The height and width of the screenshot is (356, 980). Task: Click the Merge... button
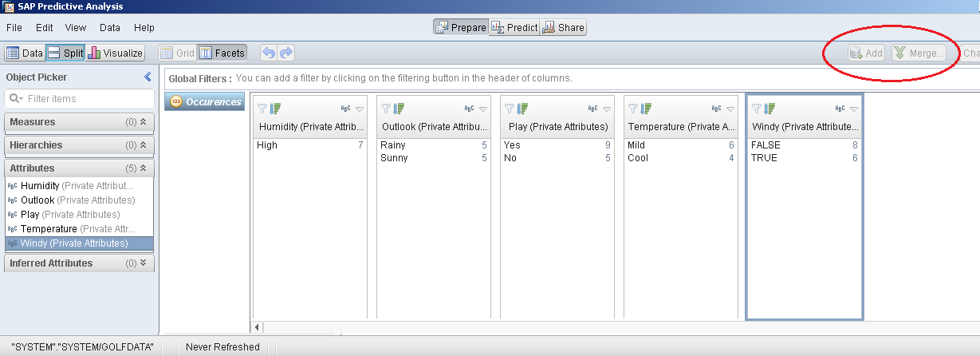[919, 53]
